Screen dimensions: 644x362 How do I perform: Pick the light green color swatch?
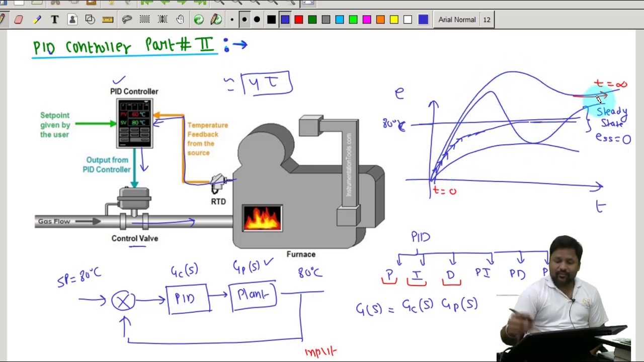coord(353,20)
